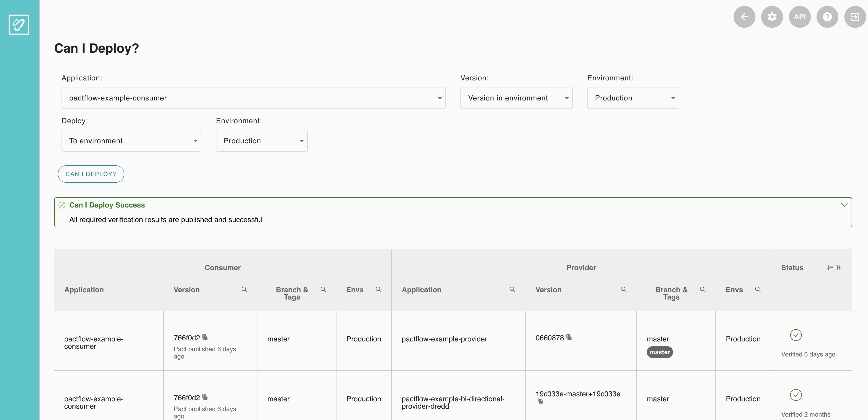
Task: Click first row provider Envs Production cell
Action: click(743, 339)
